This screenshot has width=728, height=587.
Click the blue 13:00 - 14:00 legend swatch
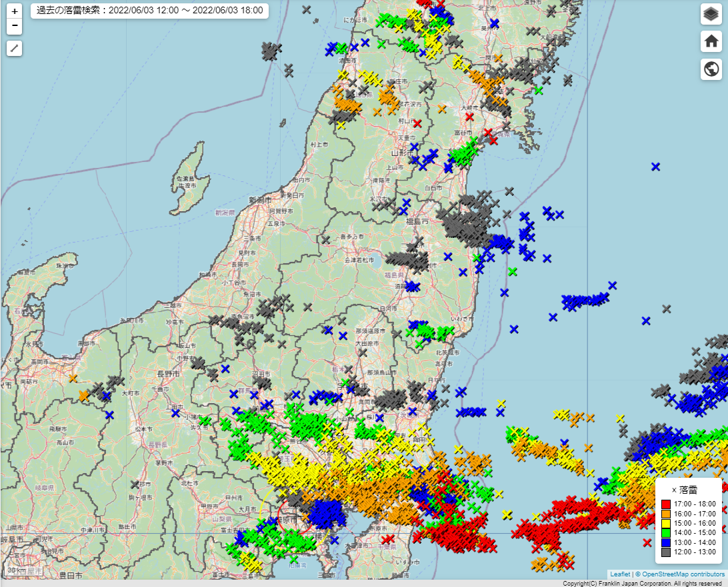click(x=666, y=542)
